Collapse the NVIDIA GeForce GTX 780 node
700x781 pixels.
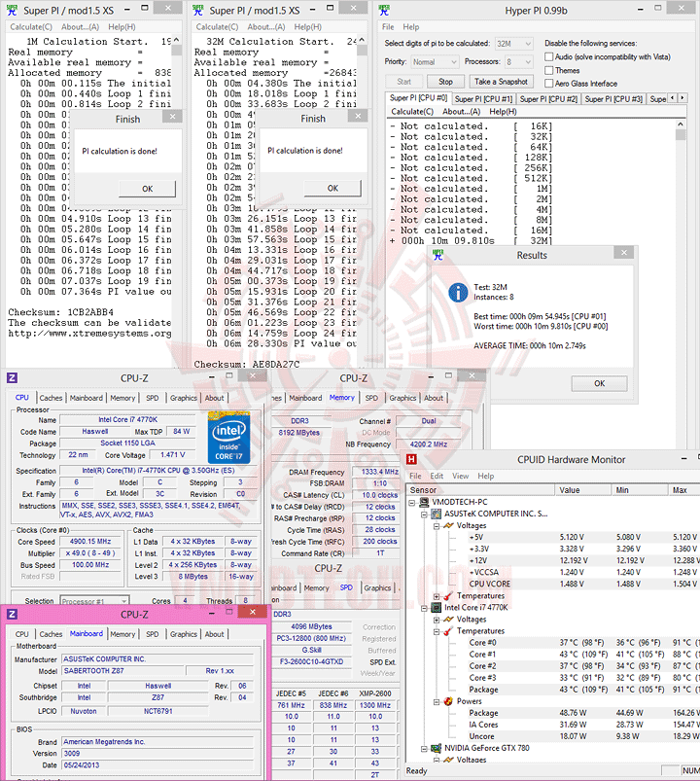pyautogui.click(x=424, y=749)
